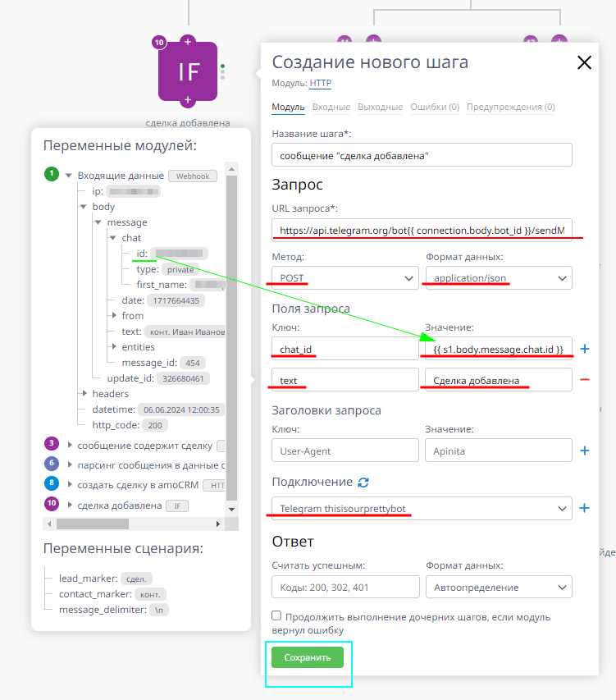
Task: Click the plus icon above the IF node
Action: 188,40
